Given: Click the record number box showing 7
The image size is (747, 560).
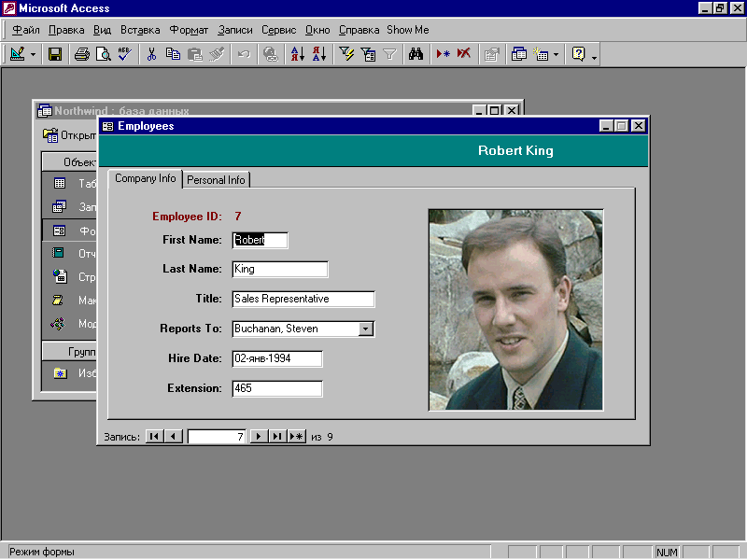Looking at the screenshot, I should pyautogui.click(x=217, y=437).
